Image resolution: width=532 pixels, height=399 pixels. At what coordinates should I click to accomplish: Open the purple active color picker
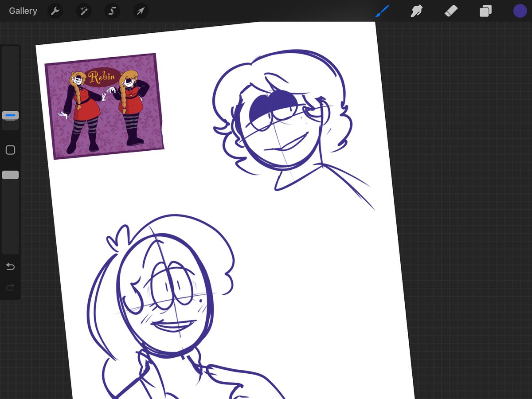(520, 11)
